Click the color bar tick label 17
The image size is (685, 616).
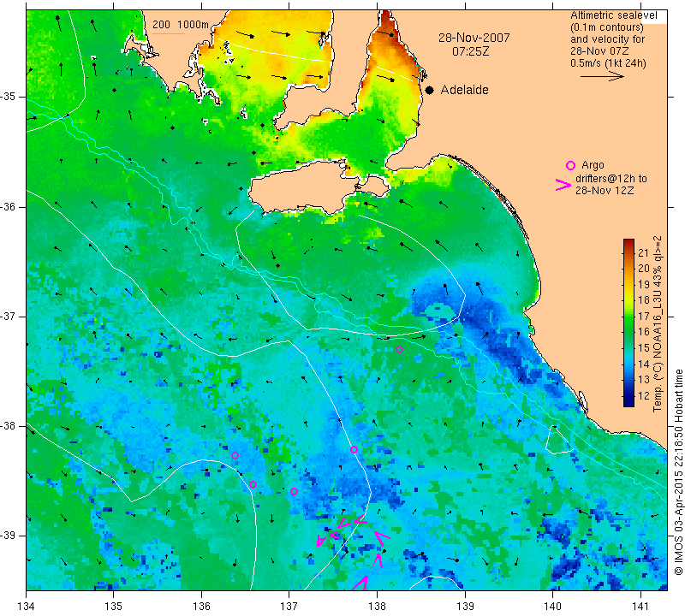tap(644, 316)
